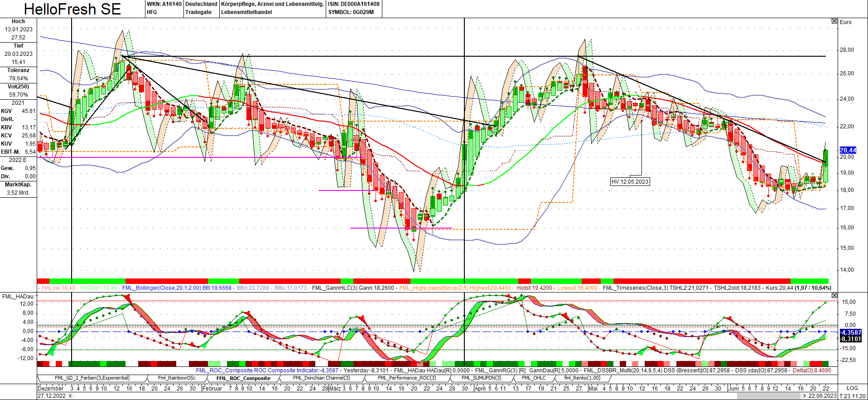
Task: Select the high value 27,52
Action: [x=19, y=38]
